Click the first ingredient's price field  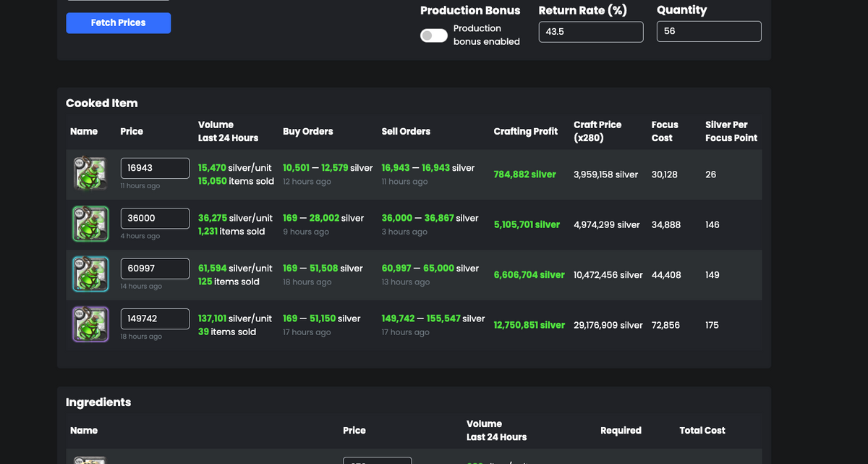[x=377, y=460]
